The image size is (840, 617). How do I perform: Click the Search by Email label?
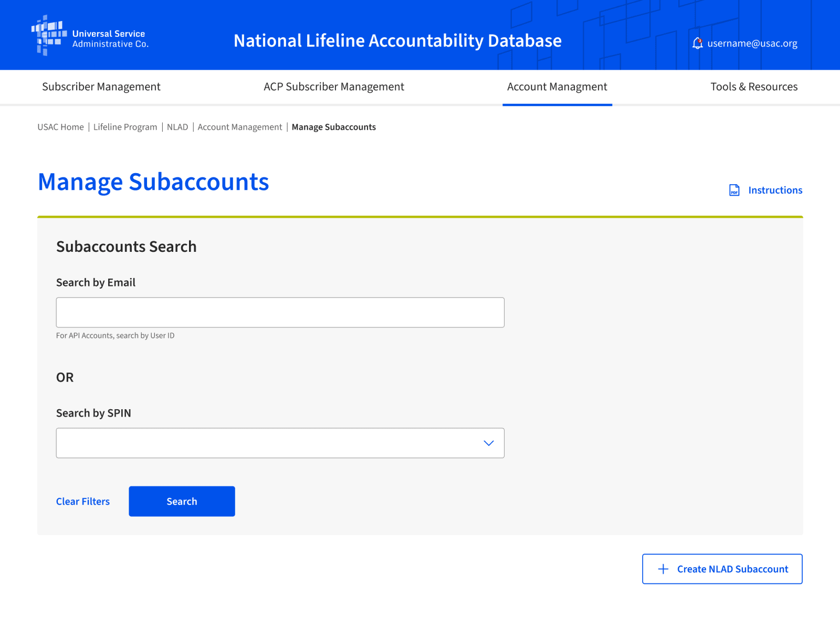96,283
